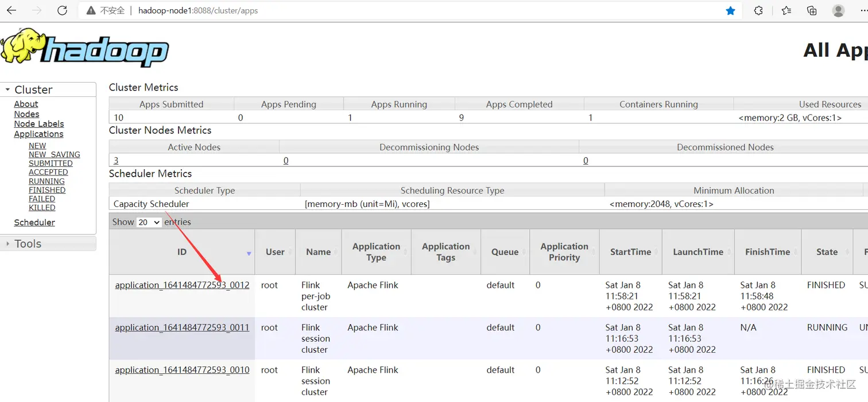Click the Minimum Allocation memory:2048 value
This screenshot has height=402, width=868.
[x=661, y=204]
